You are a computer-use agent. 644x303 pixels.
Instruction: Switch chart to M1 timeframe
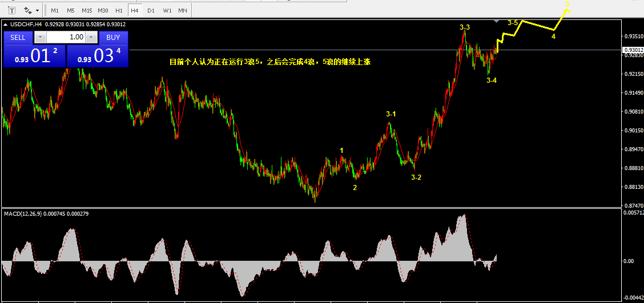[55, 10]
